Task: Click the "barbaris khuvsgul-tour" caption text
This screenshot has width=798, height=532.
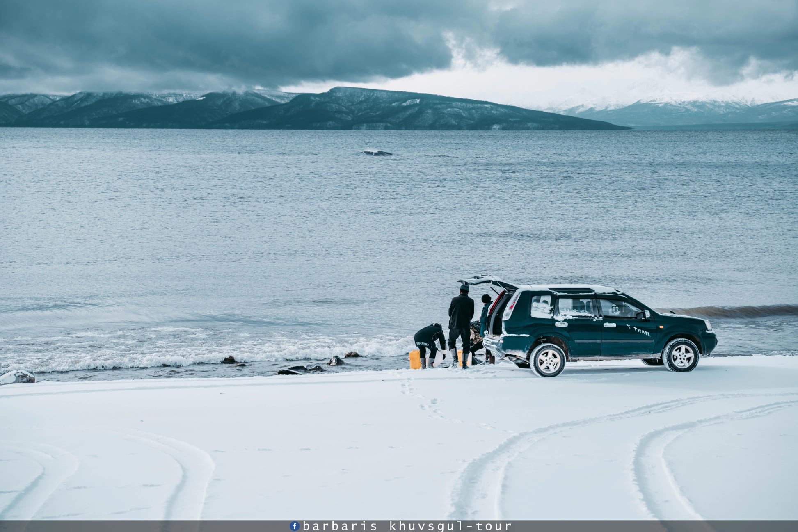Action: tap(407, 526)
